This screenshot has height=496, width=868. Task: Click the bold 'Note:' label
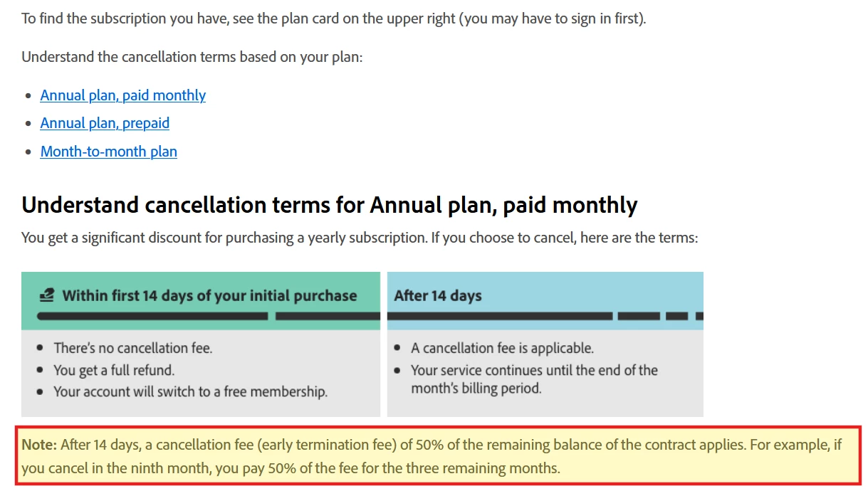point(38,445)
